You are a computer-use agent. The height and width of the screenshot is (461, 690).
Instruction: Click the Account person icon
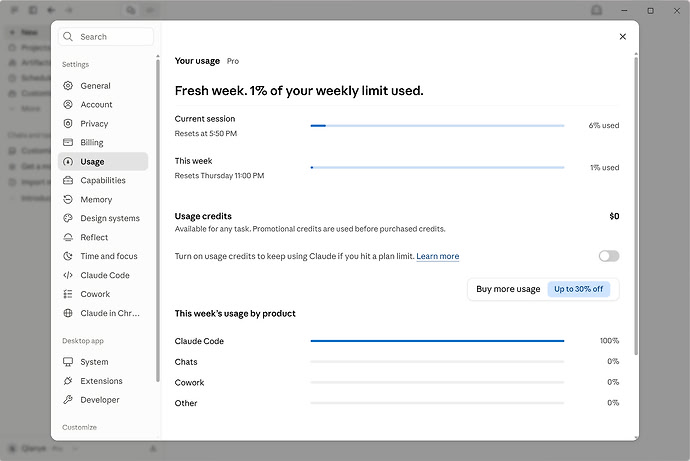68,104
